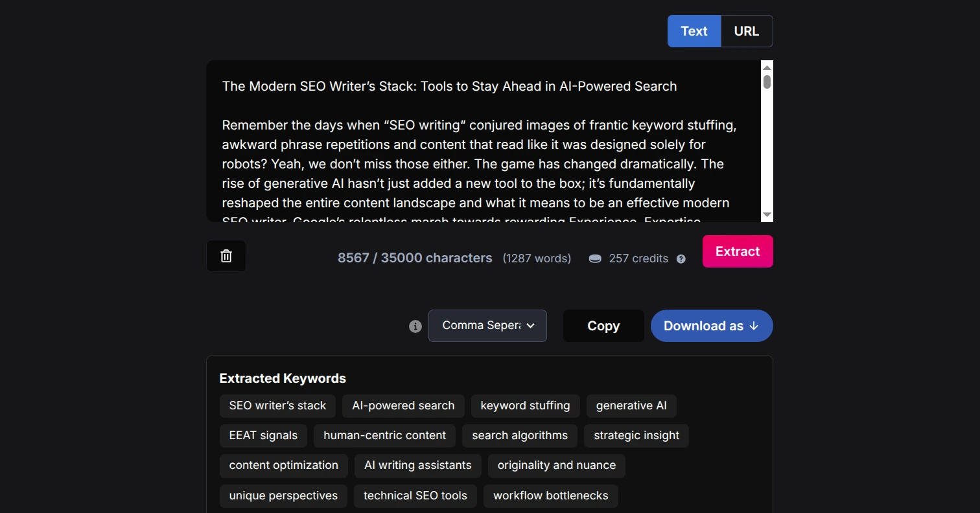Screen dimensions: 980x513
Task: Click the 'generative AI' keyword chip
Action: point(631,405)
